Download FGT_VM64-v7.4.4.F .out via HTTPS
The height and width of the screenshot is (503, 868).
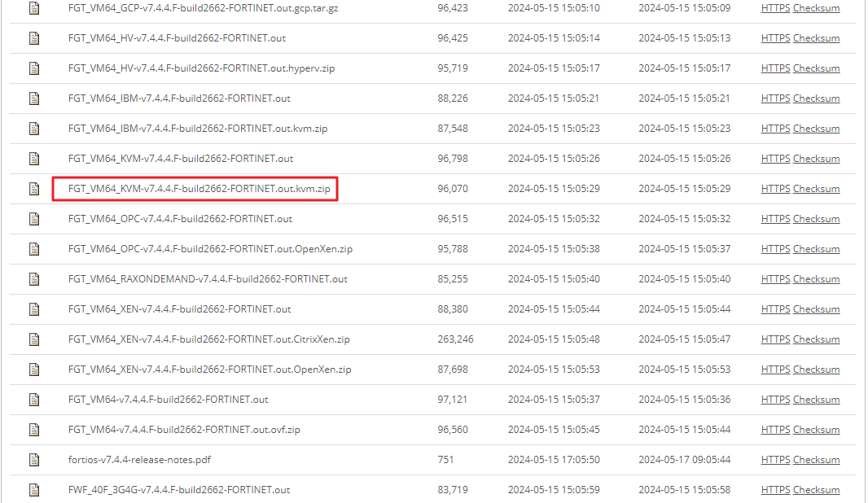(775, 400)
